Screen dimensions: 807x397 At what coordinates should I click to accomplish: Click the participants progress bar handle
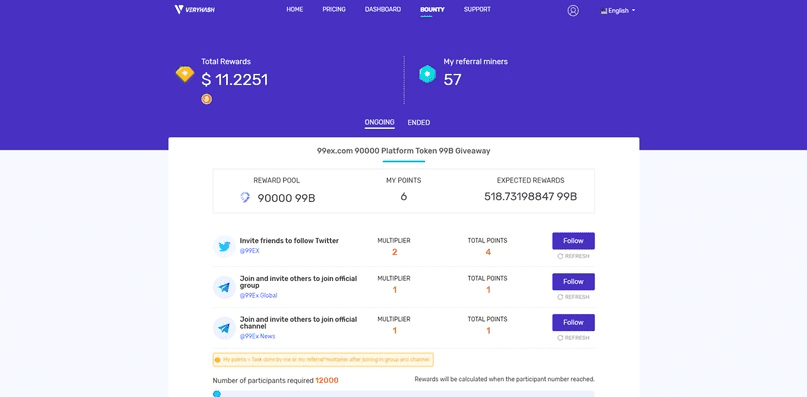point(217,394)
